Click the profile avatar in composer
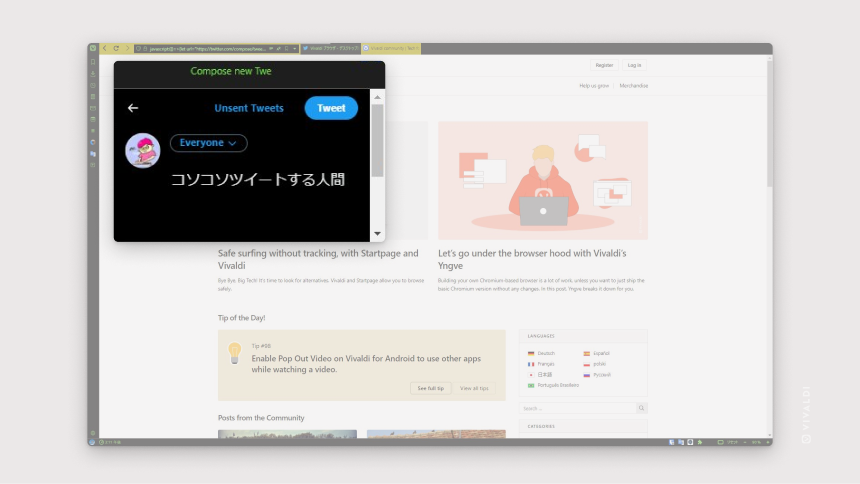 143,150
